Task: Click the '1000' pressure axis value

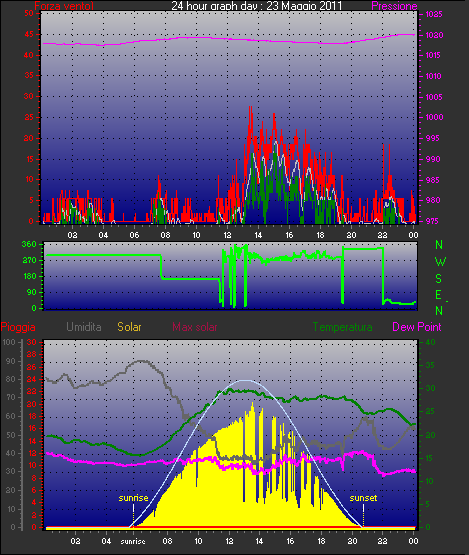Action: tap(434, 117)
